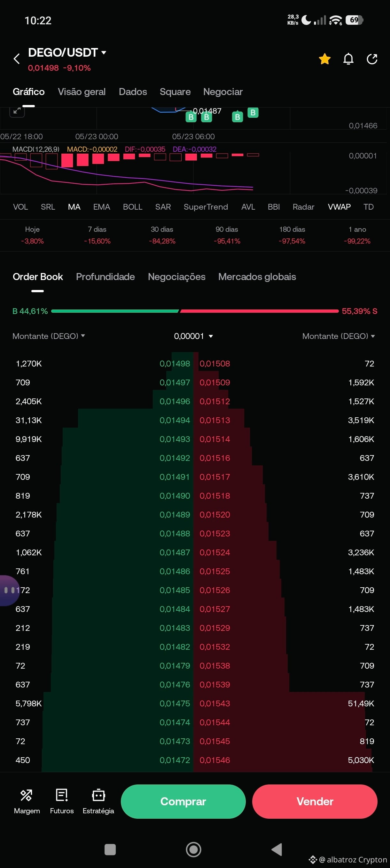
Task: Toggle the EMA indicator
Action: click(x=102, y=207)
